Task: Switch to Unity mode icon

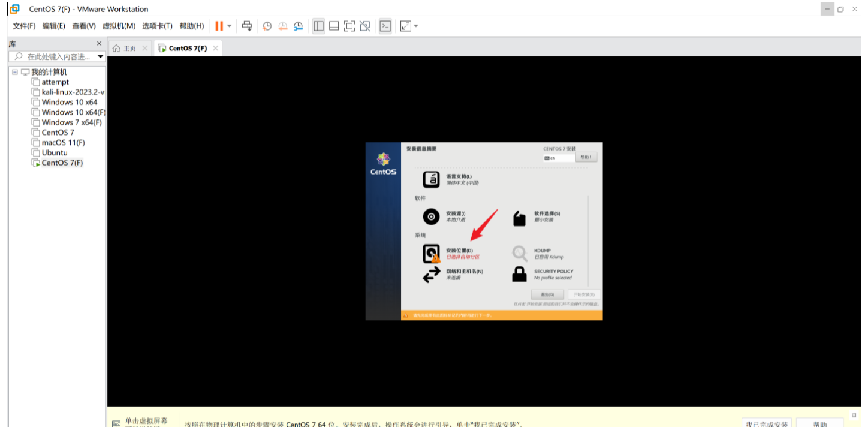Action: (364, 26)
